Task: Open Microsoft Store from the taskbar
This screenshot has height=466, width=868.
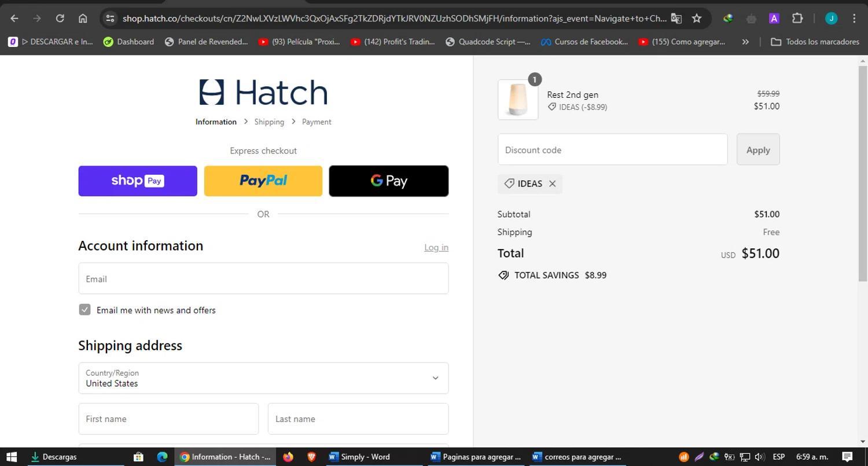Action: 138,457
